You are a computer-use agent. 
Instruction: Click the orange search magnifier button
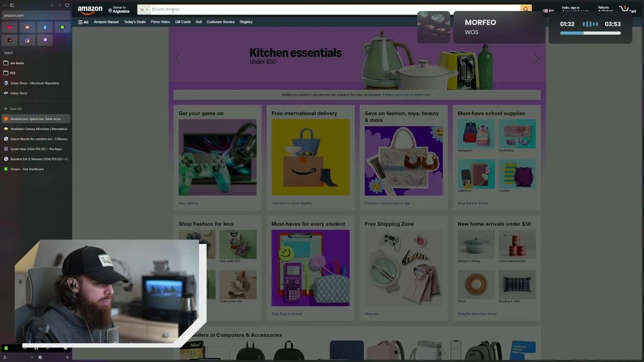click(526, 10)
